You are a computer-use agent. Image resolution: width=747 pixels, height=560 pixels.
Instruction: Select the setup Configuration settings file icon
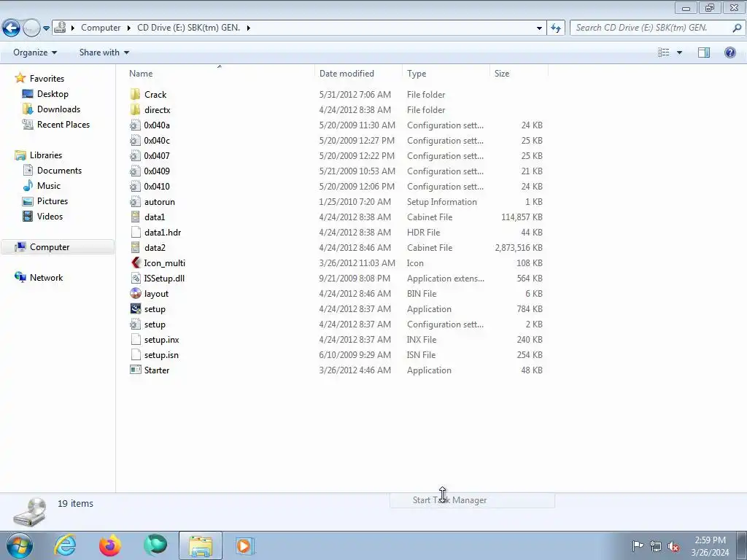pos(135,324)
